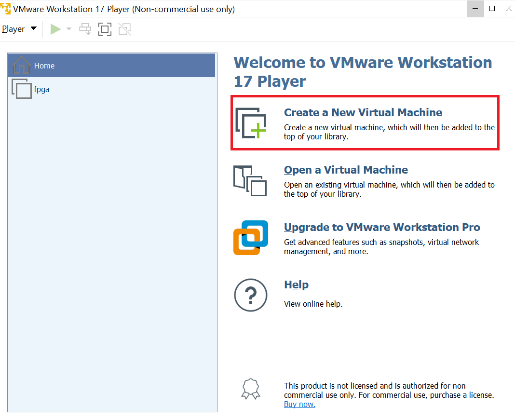Image resolution: width=515 pixels, height=420 pixels.
Task: Click the Buy now link
Action: click(x=299, y=404)
